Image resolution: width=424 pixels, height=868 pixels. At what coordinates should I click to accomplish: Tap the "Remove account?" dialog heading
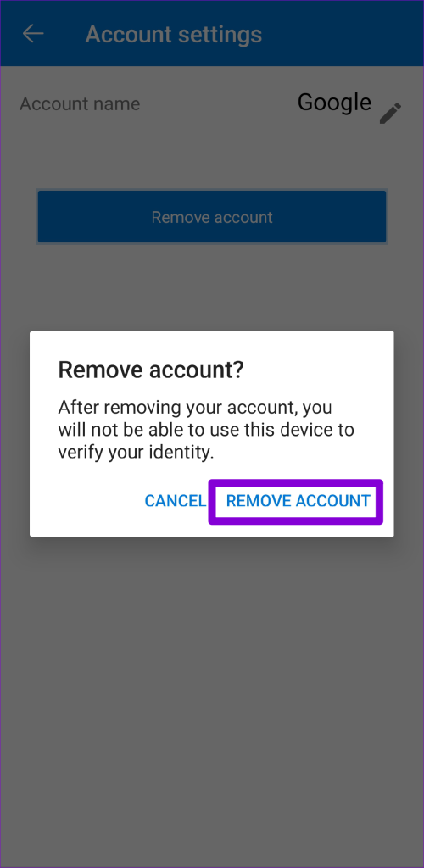151,370
